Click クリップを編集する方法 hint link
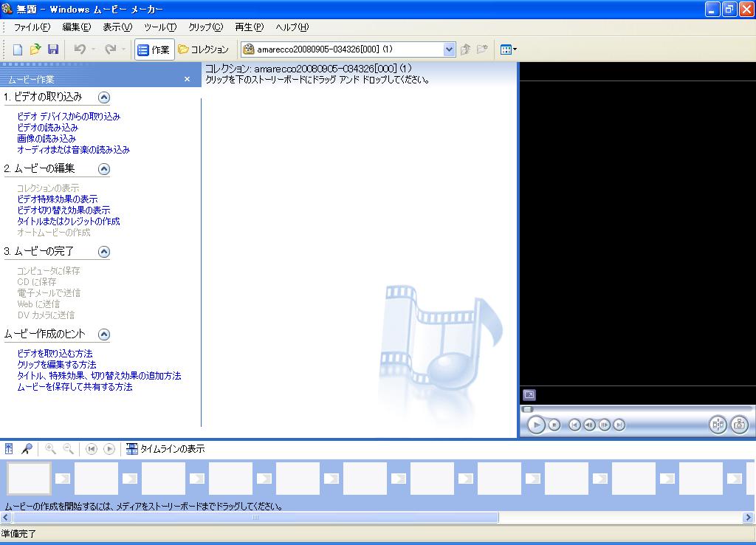The height and width of the screenshot is (545, 756). pos(56,364)
